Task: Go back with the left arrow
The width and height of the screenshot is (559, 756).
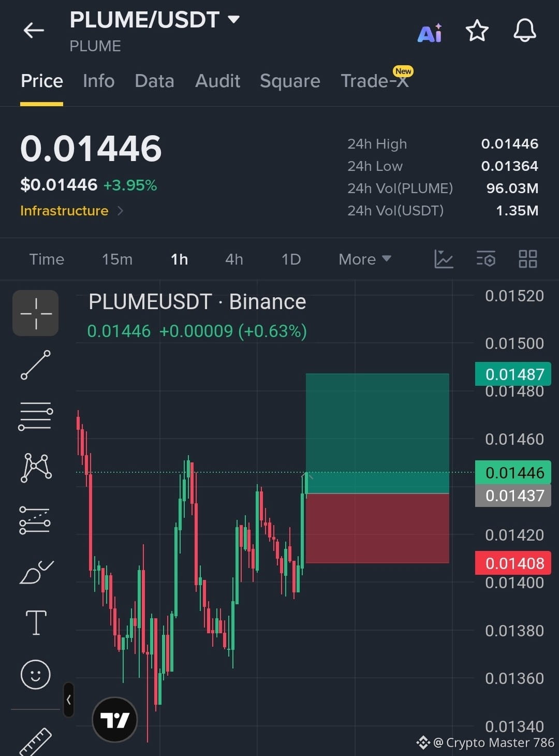Action: [34, 31]
